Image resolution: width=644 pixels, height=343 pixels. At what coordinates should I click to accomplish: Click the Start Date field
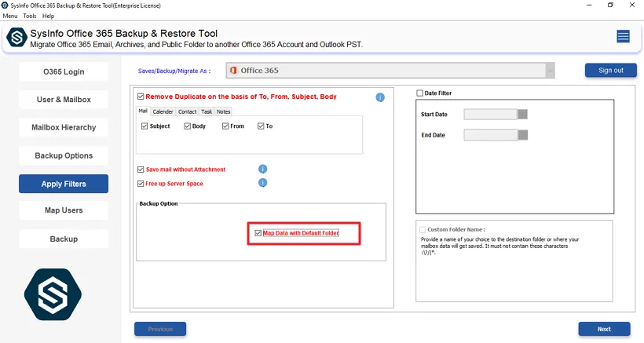[490, 115]
